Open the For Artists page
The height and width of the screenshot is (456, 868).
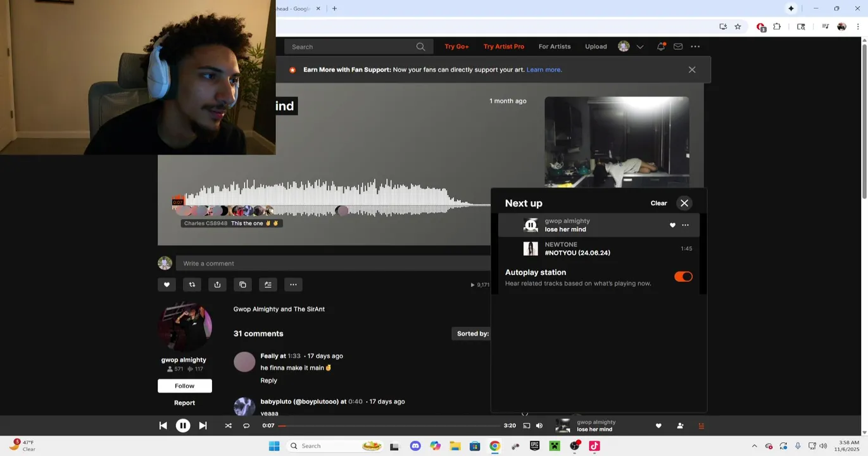click(x=555, y=47)
